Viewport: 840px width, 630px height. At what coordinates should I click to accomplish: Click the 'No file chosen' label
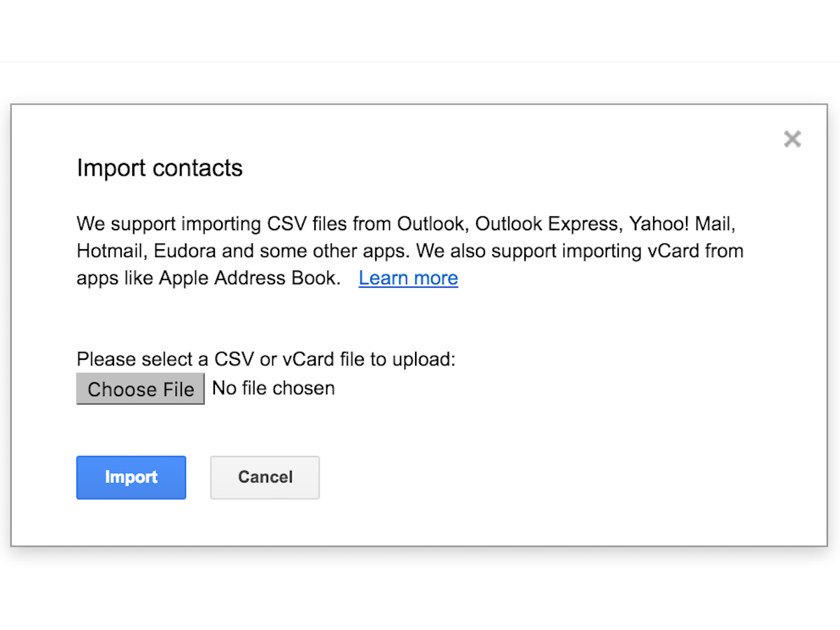tap(274, 388)
